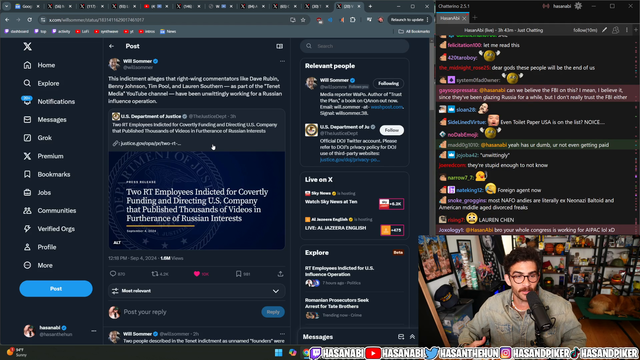
Task: Click the repost icon under the post
Action: 155,274
